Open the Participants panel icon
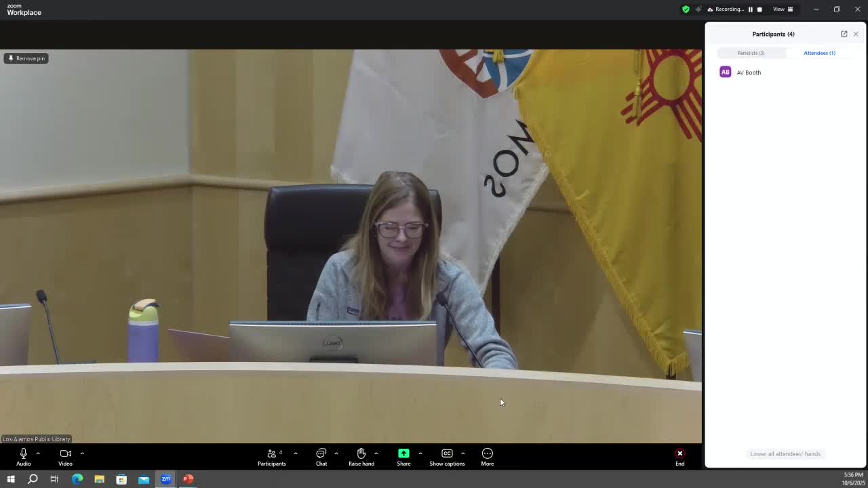This screenshot has width=868, height=488. 271,457
